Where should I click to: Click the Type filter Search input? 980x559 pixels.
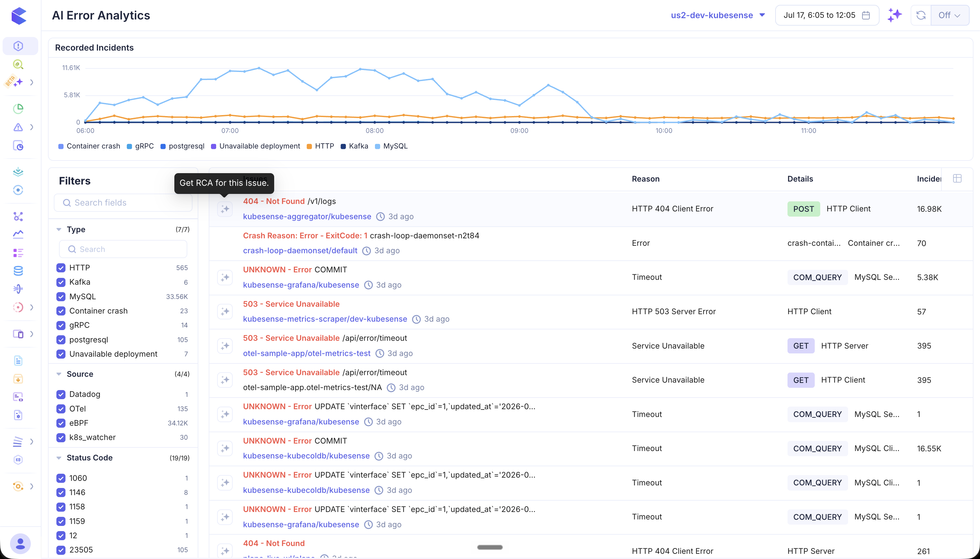[x=123, y=249]
